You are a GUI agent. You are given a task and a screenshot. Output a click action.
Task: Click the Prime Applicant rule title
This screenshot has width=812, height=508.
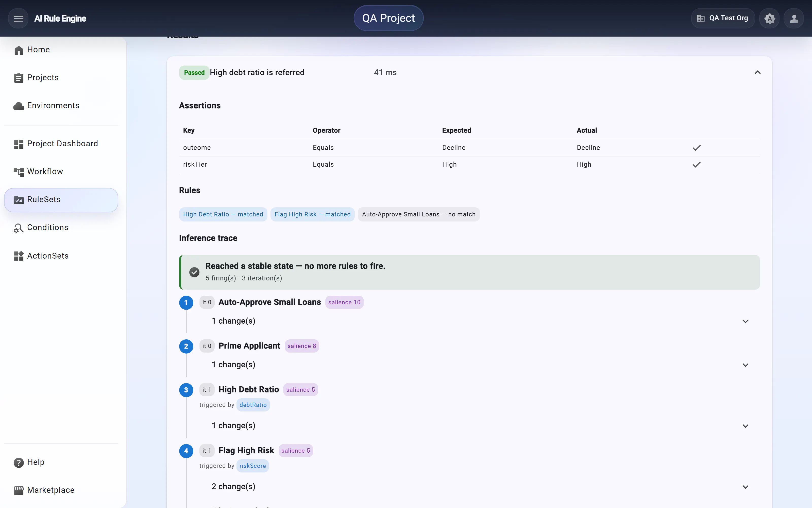[249, 346]
